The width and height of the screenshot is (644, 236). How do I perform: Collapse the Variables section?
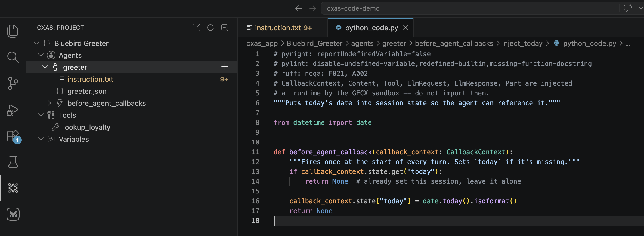point(41,139)
